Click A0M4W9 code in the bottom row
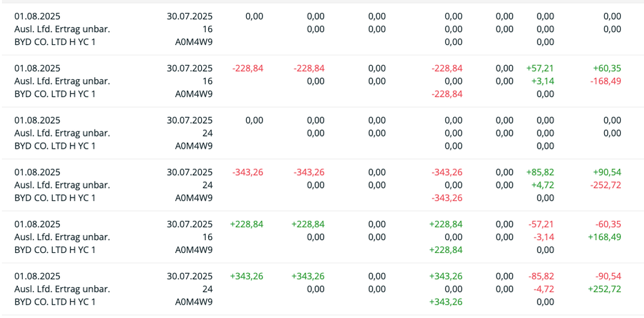644x318 pixels. click(194, 302)
